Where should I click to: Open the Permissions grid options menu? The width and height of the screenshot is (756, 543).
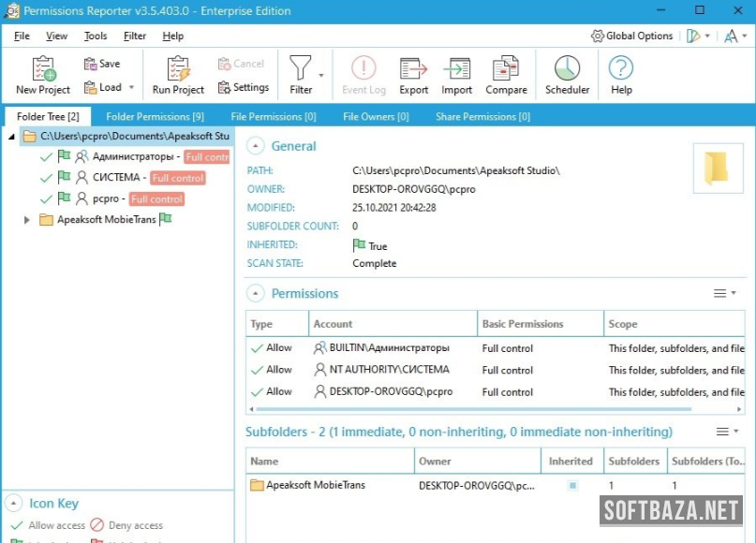pos(724,293)
